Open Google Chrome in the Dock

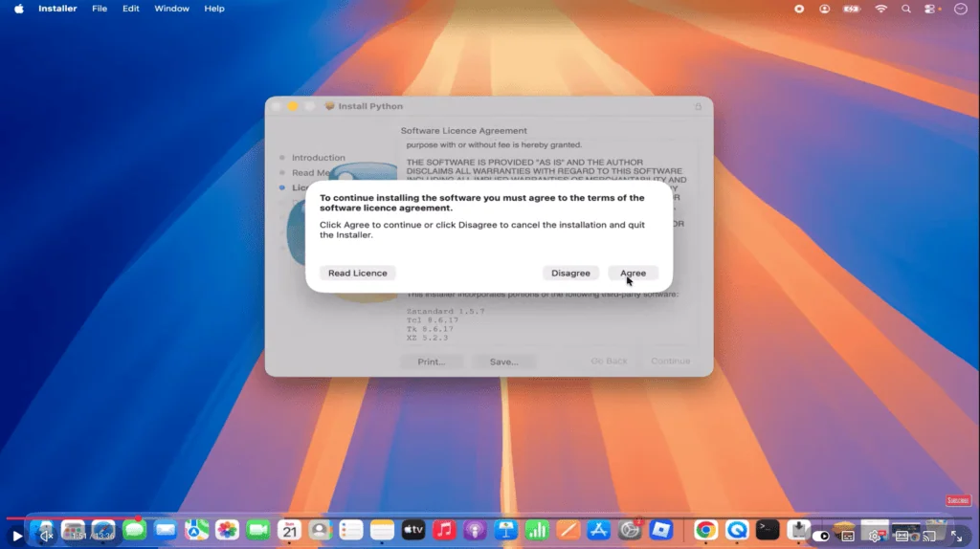(x=705, y=530)
